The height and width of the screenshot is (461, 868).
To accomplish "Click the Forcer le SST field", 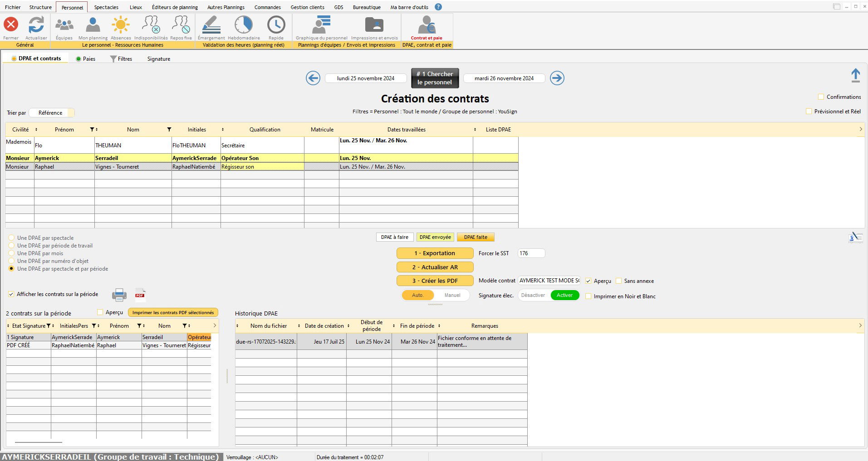I will click(x=531, y=253).
